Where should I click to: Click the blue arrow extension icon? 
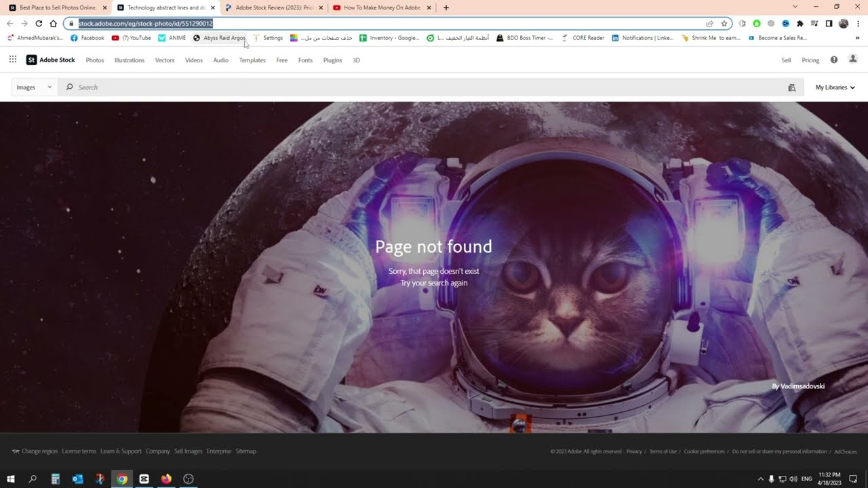[785, 23]
